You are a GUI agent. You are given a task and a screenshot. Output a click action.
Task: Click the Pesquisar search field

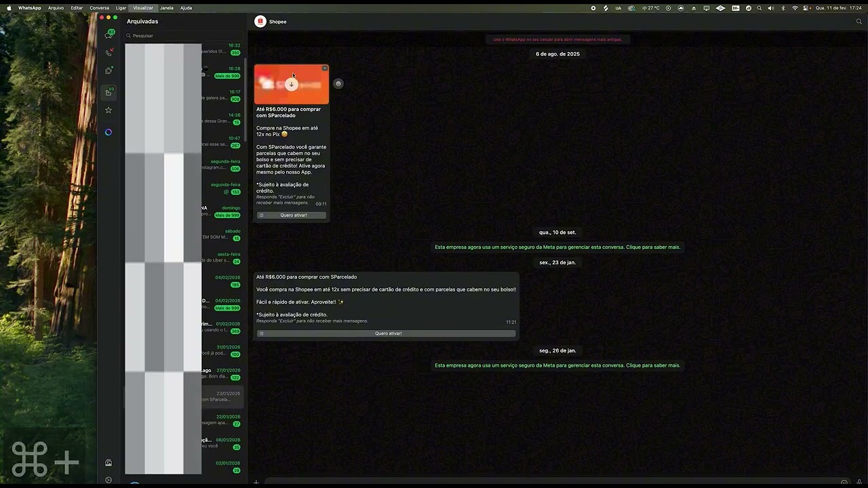[183, 35]
